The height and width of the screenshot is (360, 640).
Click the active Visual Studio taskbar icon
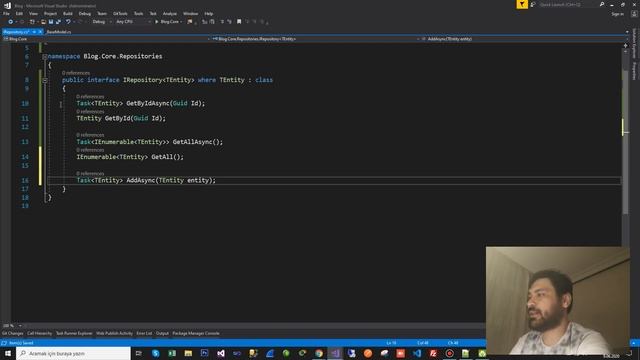coord(335,353)
